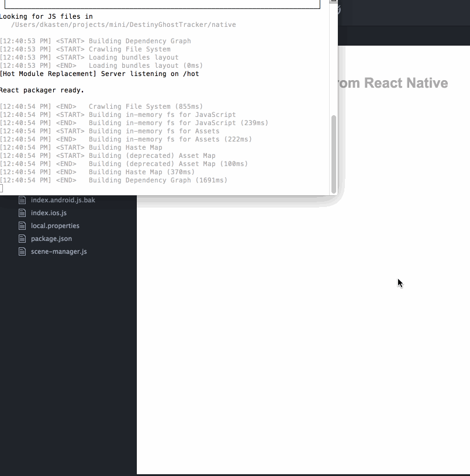Click the "Crawling File System (855ms)" log line

click(x=146, y=106)
